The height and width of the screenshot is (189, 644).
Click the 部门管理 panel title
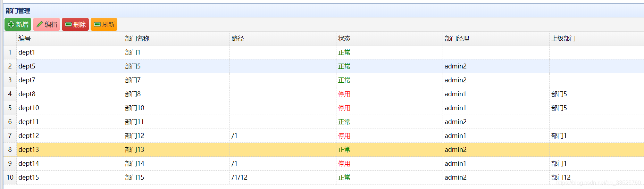tap(18, 11)
